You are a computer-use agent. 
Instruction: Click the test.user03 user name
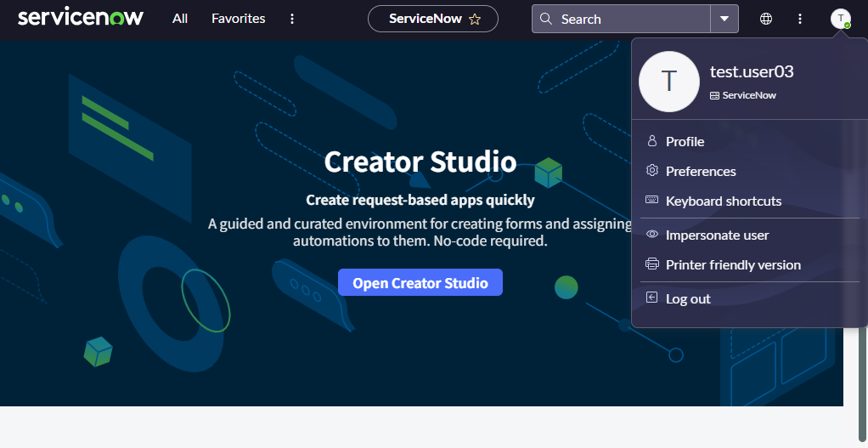752,71
